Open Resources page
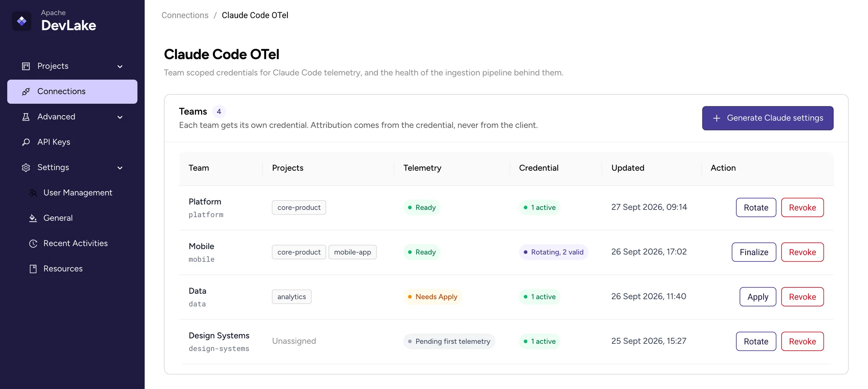The height and width of the screenshot is (389, 868). point(72,269)
